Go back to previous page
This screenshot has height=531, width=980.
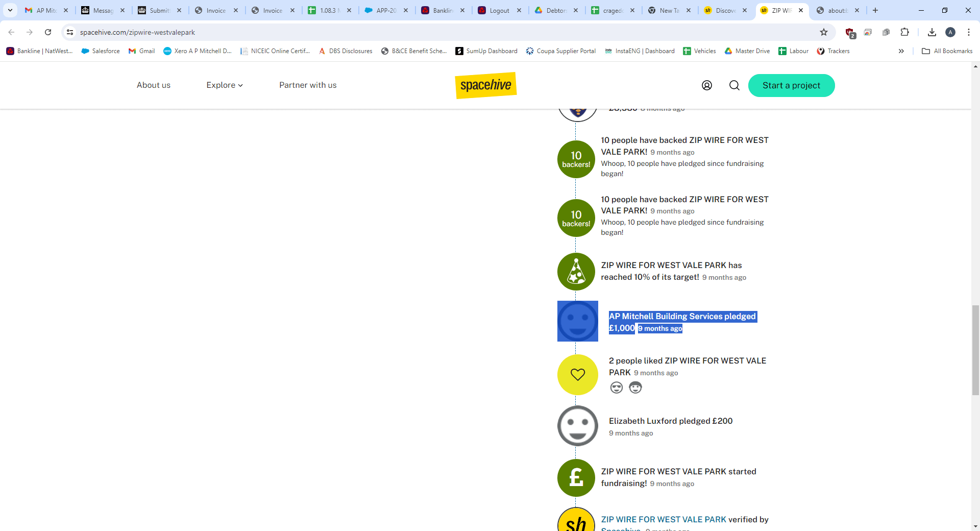[x=11, y=32]
